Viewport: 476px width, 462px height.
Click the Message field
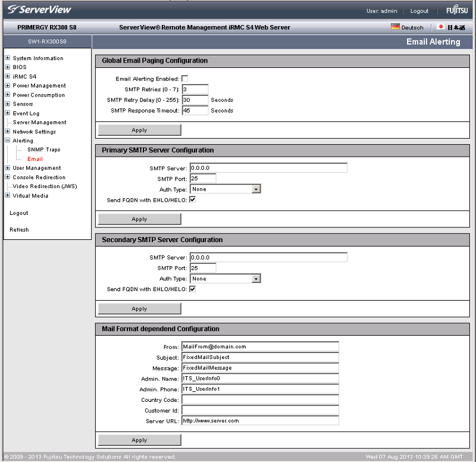coord(260,368)
